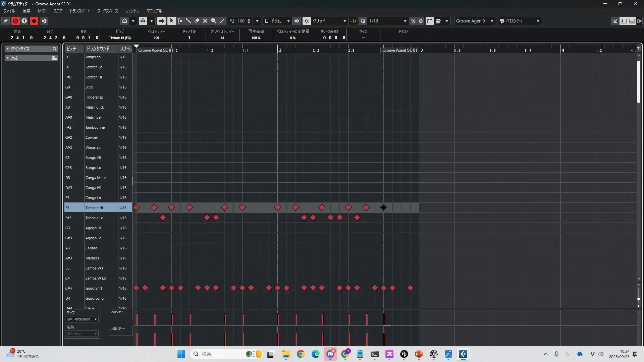
Task: Select the Drumstick tool
Action: coord(189,21)
